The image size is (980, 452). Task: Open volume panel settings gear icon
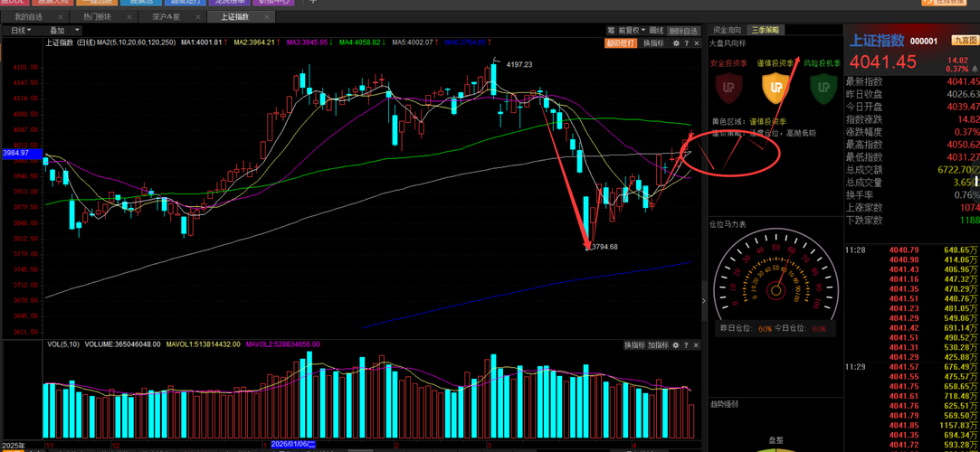(678, 345)
